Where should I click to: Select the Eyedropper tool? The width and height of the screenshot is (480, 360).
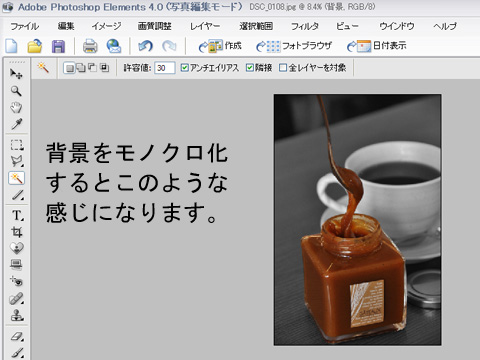[x=16, y=124]
